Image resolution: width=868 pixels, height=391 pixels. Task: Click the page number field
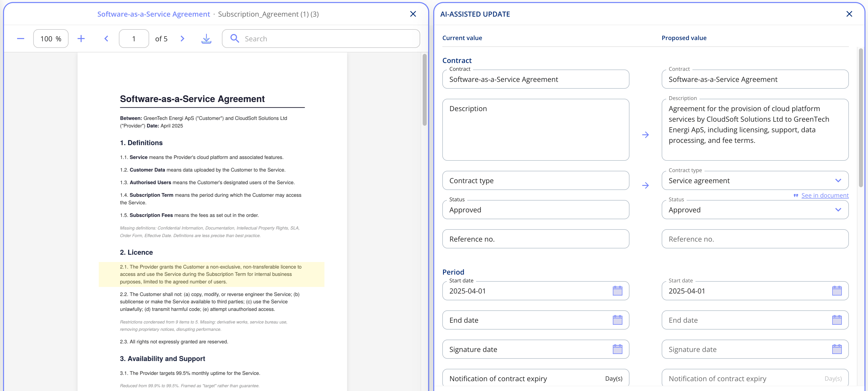coord(134,39)
